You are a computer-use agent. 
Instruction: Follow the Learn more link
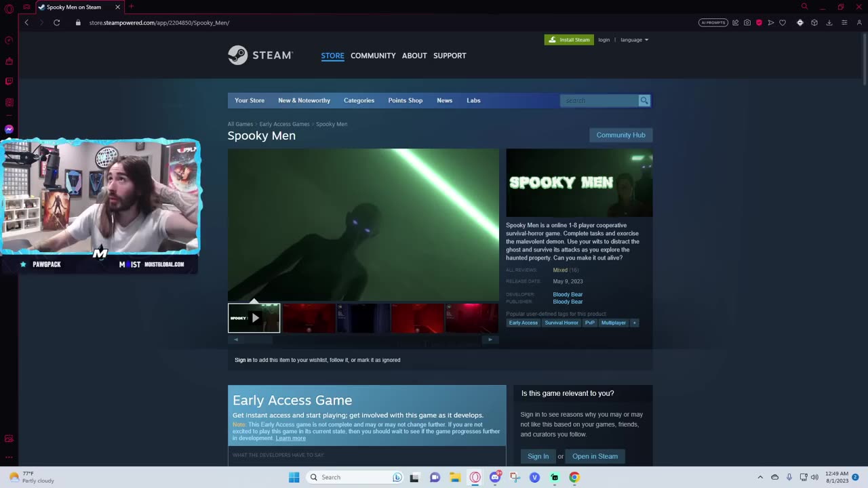click(290, 438)
